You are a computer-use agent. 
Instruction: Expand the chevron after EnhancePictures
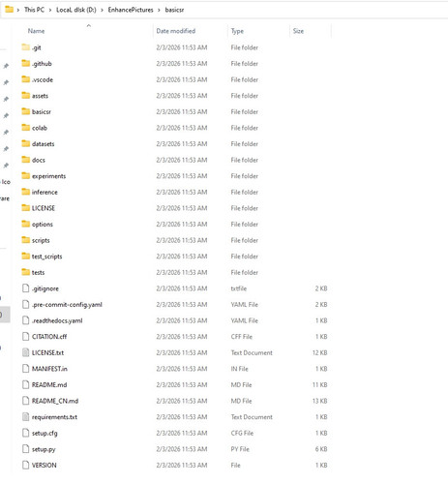click(x=159, y=10)
